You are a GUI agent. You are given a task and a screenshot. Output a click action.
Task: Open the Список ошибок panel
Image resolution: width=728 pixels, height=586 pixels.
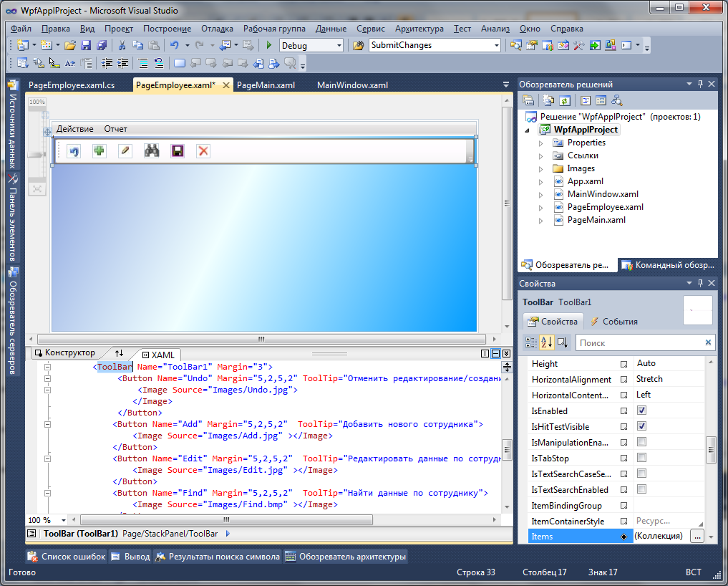[x=67, y=556]
